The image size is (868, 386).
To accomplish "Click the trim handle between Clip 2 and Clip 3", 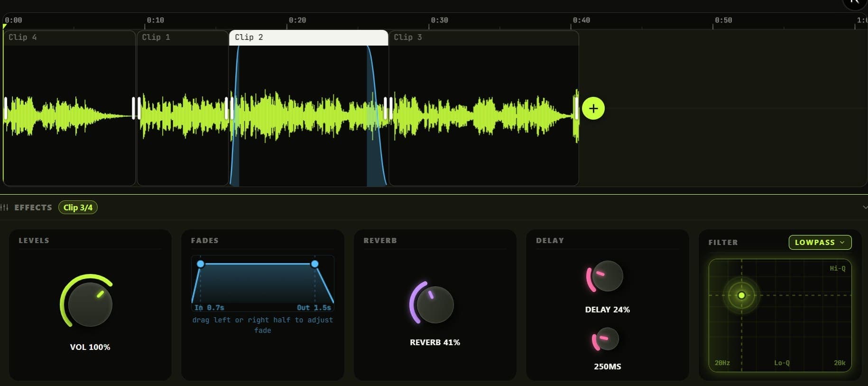I will [x=388, y=108].
